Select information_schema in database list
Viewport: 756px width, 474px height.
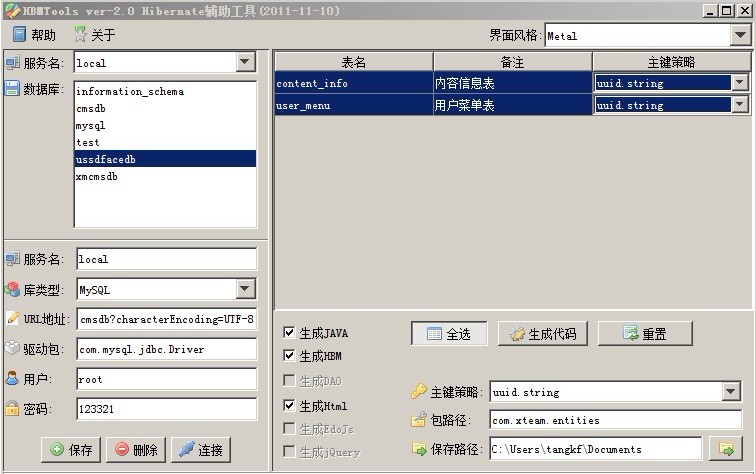tap(165, 91)
